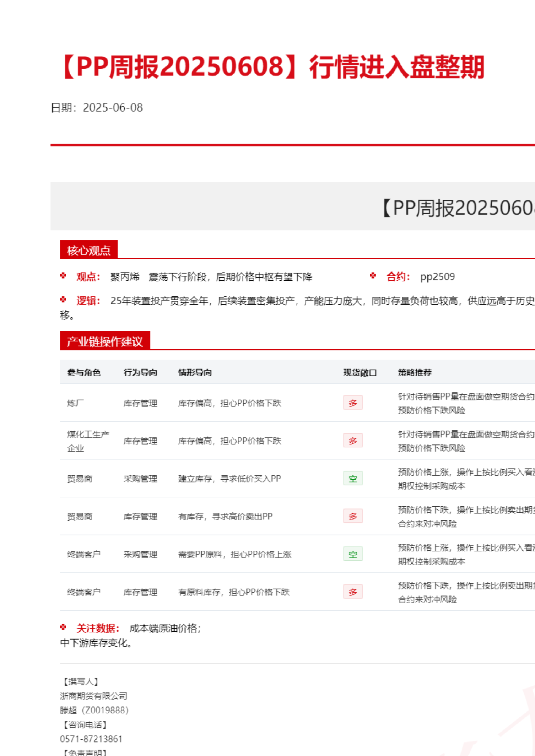Select the 核心观点 section tab
535x756 pixels.
(x=89, y=250)
